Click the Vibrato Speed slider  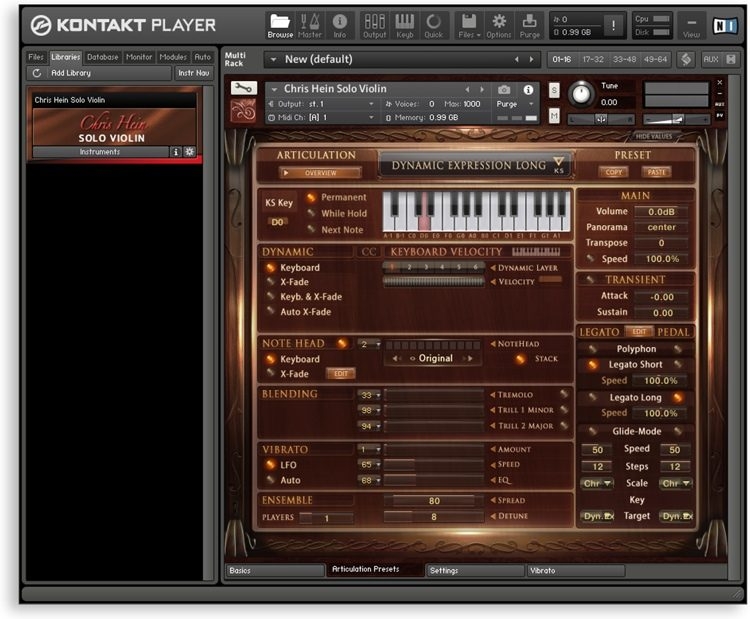point(434,464)
